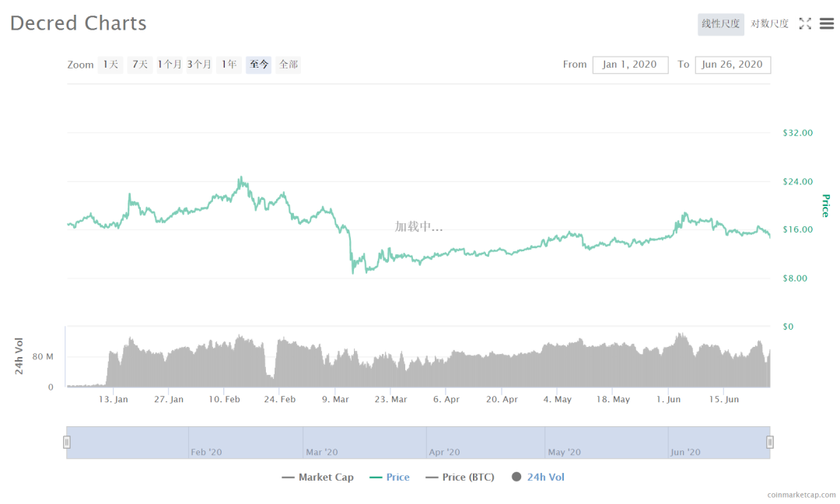Viewport: 840px width, 504px height.
Task: Toggle fullscreen chart view icon
Action: (805, 23)
